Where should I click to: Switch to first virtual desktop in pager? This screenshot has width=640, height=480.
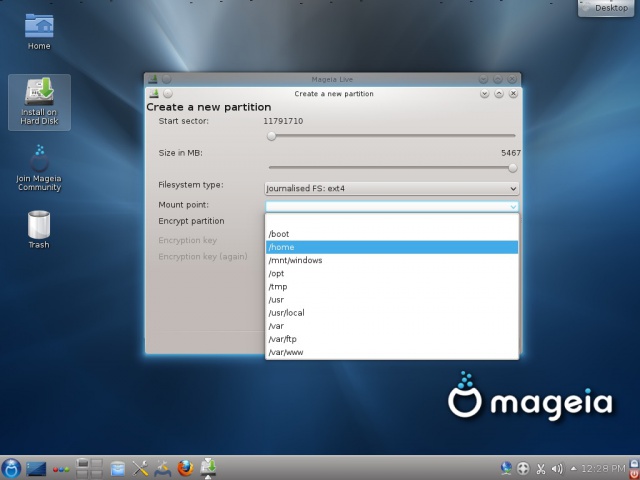82,463
